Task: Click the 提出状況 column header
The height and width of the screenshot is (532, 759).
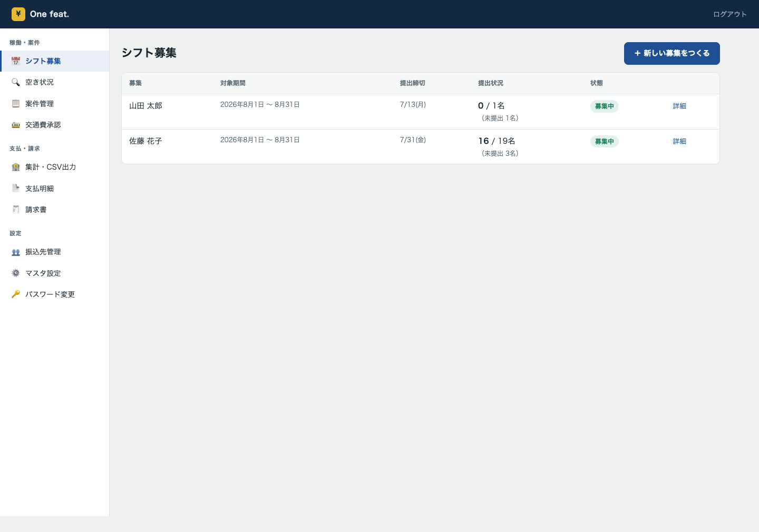Action: point(491,83)
